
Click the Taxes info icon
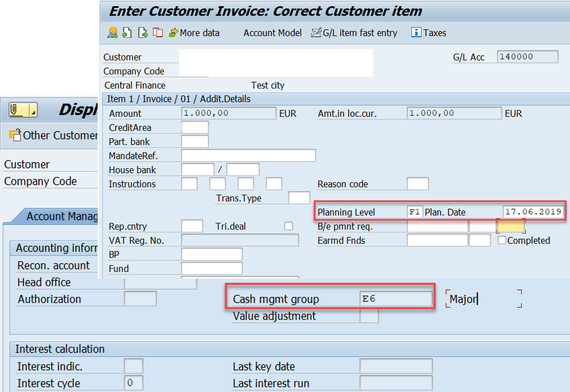click(x=416, y=33)
